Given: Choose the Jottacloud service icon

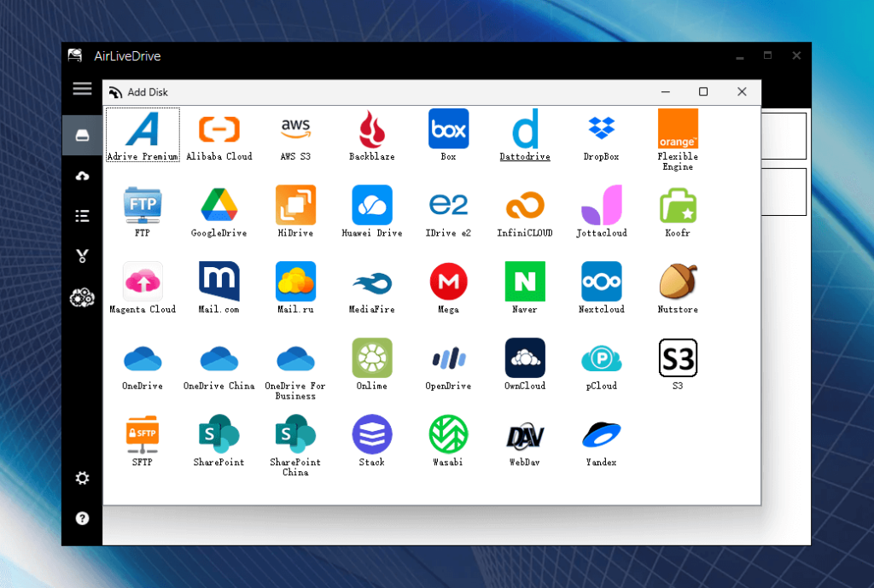Looking at the screenshot, I should [x=601, y=212].
